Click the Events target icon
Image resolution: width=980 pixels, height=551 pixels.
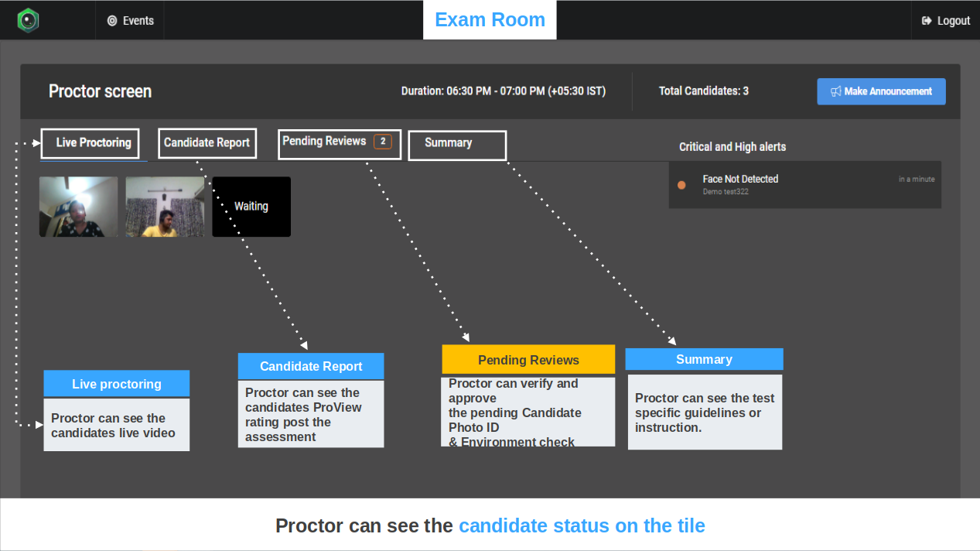pos(112,21)
